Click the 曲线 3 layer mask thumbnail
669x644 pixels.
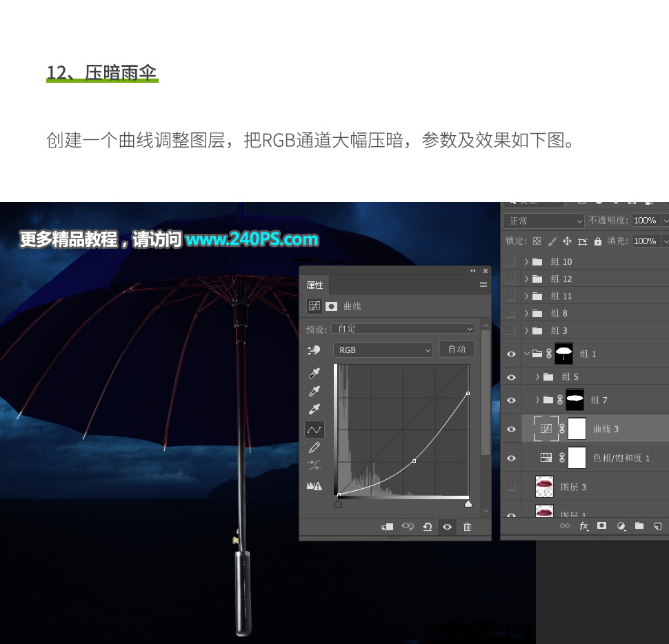(x=577, y=428)
